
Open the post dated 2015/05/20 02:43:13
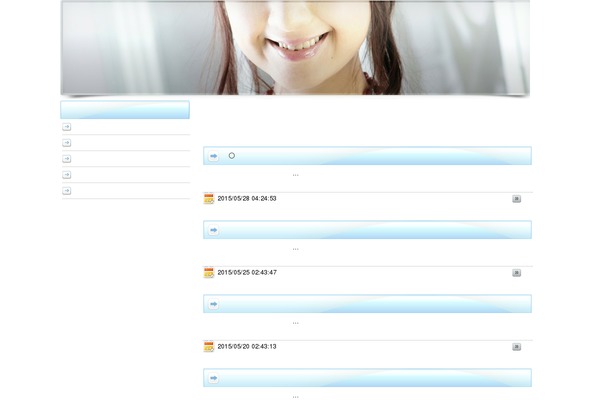247,346
